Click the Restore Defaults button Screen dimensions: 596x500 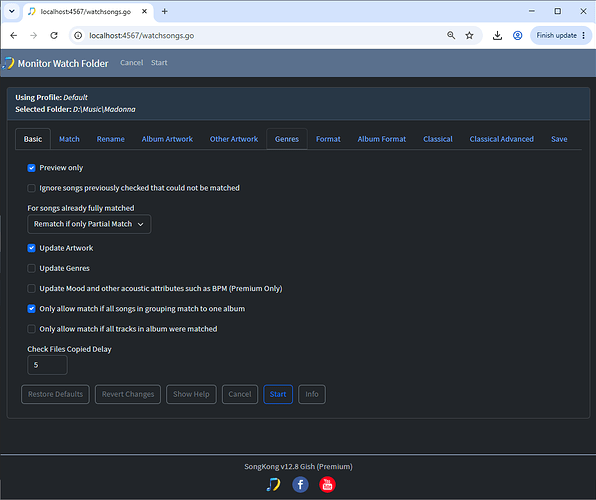tap(55, 394)
